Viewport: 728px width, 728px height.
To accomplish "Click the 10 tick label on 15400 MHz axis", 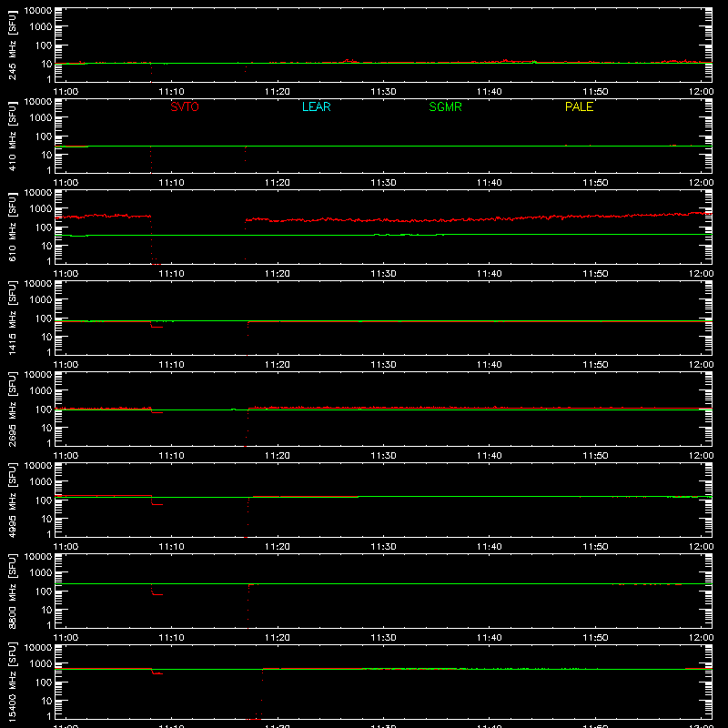I will click(x=46, y=701).
